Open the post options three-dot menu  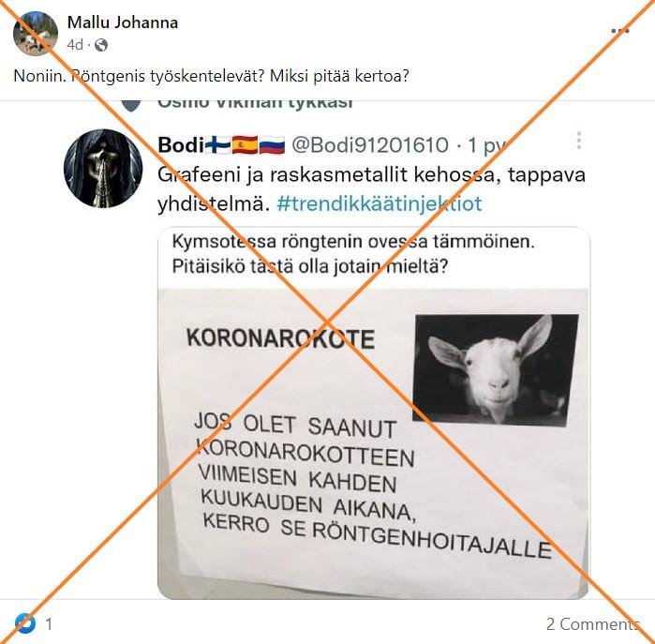(x=620, y=31)
